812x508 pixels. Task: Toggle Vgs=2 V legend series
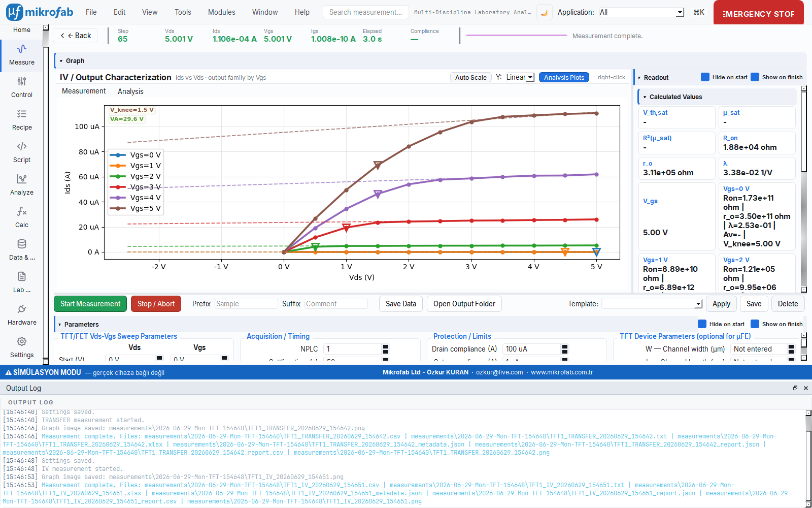pos(136,176)
